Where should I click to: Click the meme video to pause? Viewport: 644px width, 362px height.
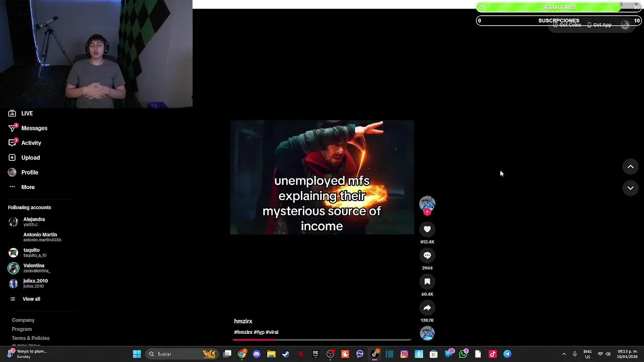point(322,177)
